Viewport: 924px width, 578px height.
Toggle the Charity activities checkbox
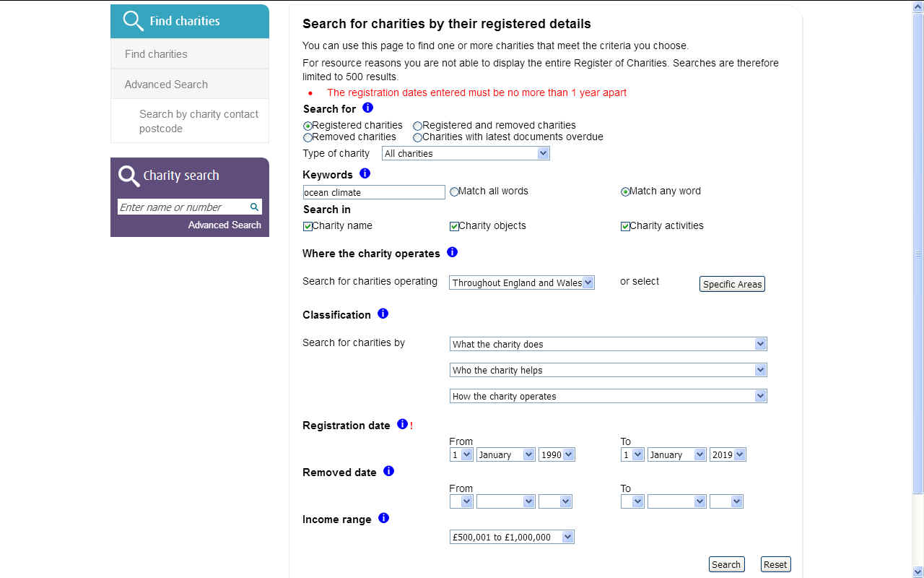pyautogui.click(x=625, y=226)
